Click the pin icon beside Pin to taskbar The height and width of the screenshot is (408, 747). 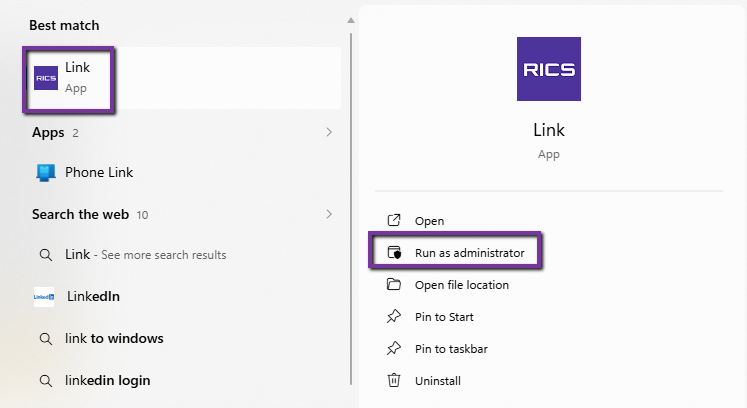[394, 348]
